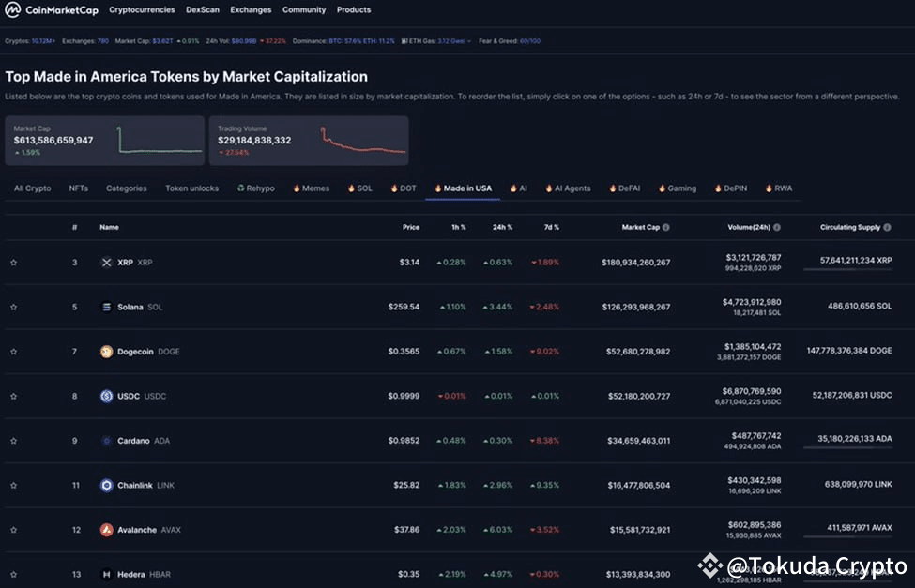
Task: Star Dogecoin to watch it
Action: [13, 352]
